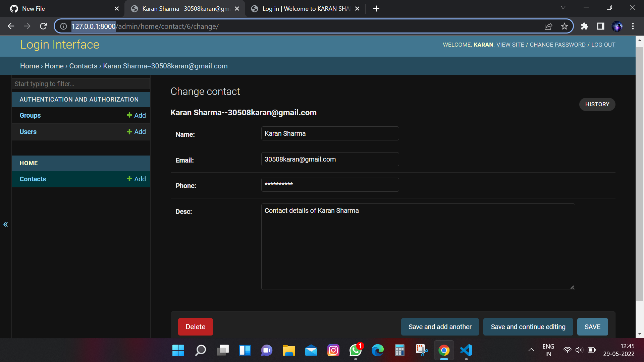Screen dimensions: 644x362
Task: Open Chrome's three-dot menu
Action: [x=633, y=26]
